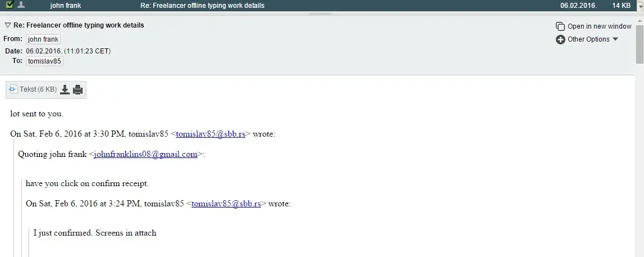The width and height of the screenshot is (644, 257).
Task: Click the pane divider grip handle
Action: tap(320, 13)
